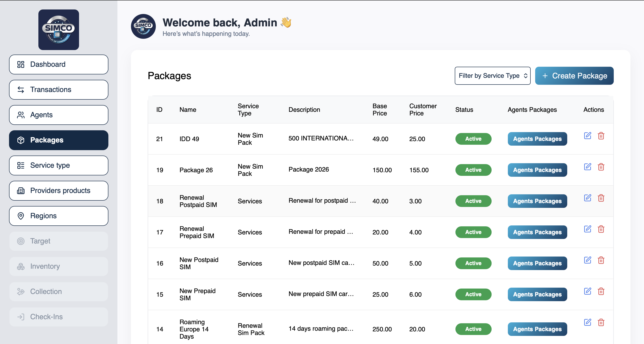This screenshot has height=344, width=644.
Task: Select the Dashboard icon in the sidebar
Action: pos(21,64)
